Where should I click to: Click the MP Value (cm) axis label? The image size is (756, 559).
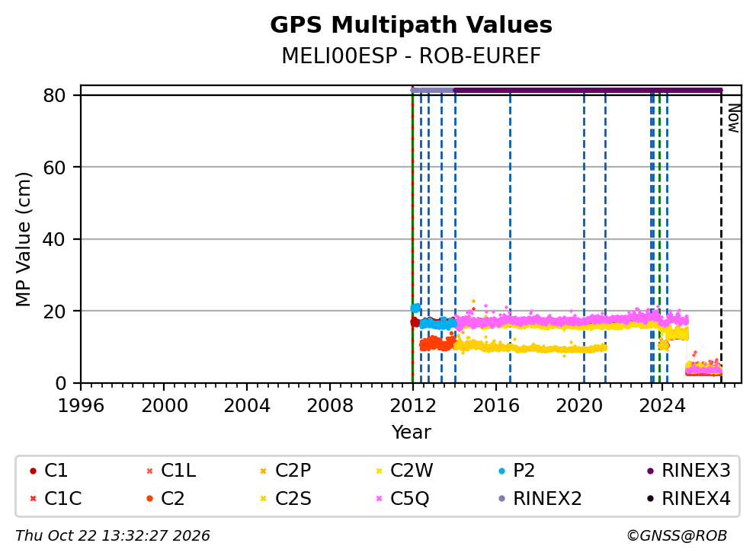(x=23, y=239)
